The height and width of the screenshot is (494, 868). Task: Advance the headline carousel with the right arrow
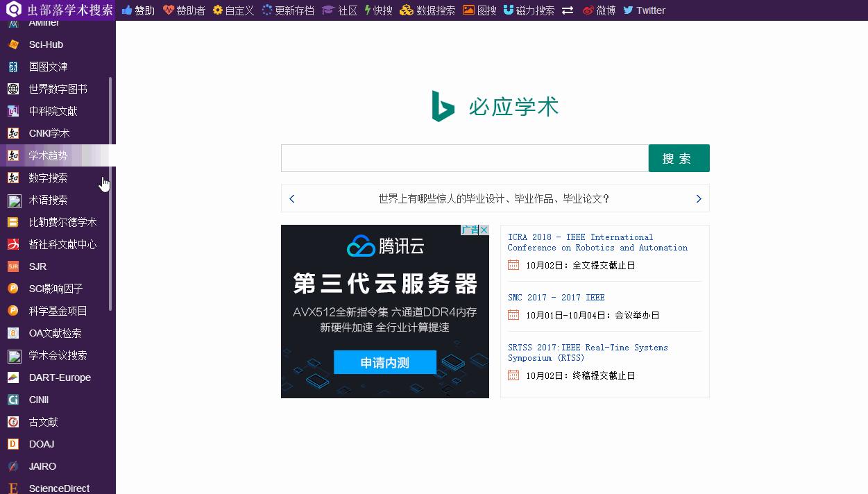point(699,198)
